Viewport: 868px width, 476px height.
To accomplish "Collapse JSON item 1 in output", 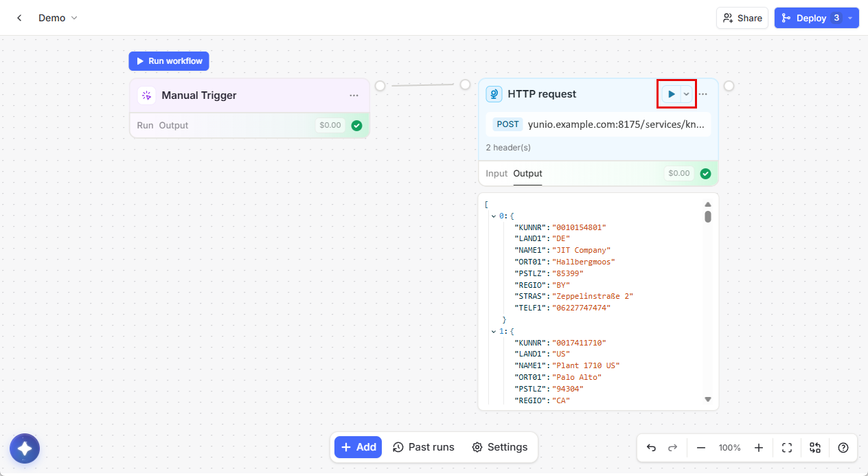I will [493, 331].
